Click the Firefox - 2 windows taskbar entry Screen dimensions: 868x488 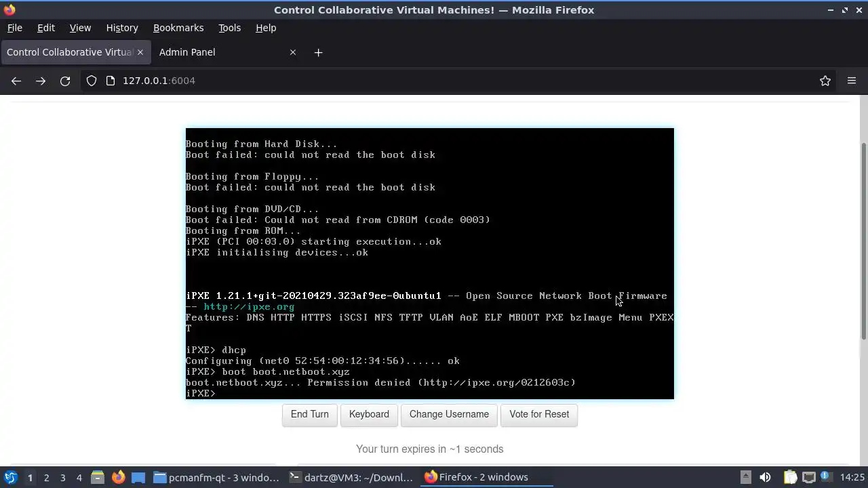coord(486,477)
